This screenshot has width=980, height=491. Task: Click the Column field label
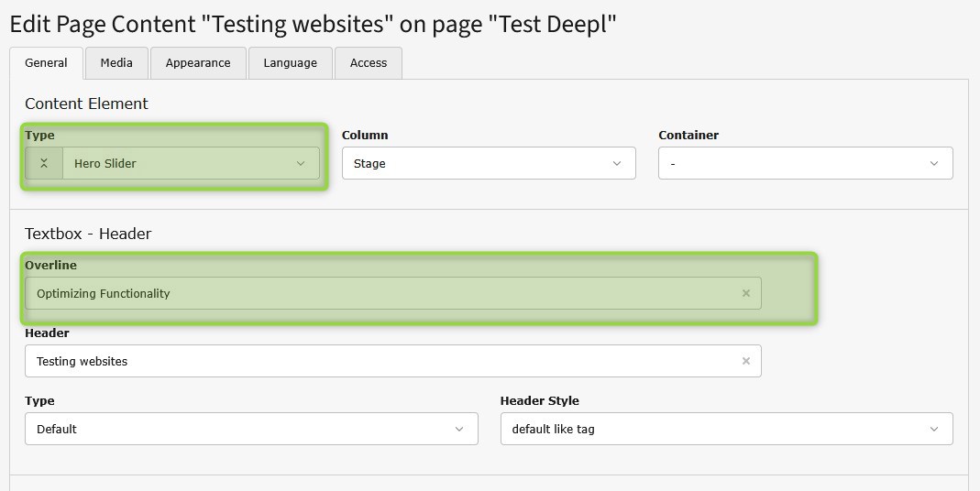(x=365, y=135)
